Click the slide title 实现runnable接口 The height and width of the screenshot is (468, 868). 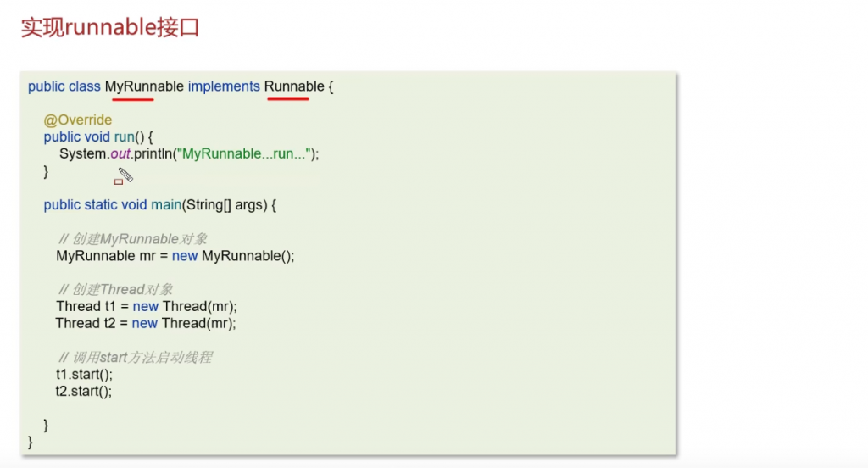(x=110, y=27)
